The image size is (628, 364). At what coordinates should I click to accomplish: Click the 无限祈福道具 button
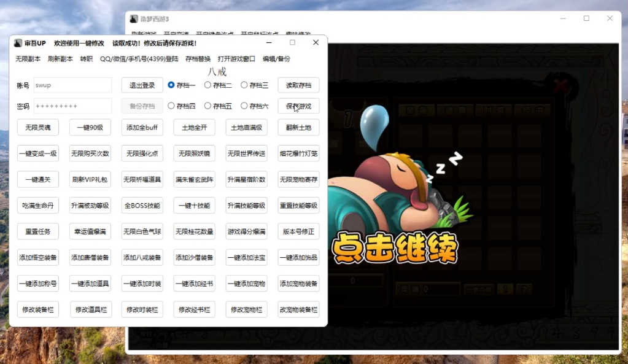[142, 179]
